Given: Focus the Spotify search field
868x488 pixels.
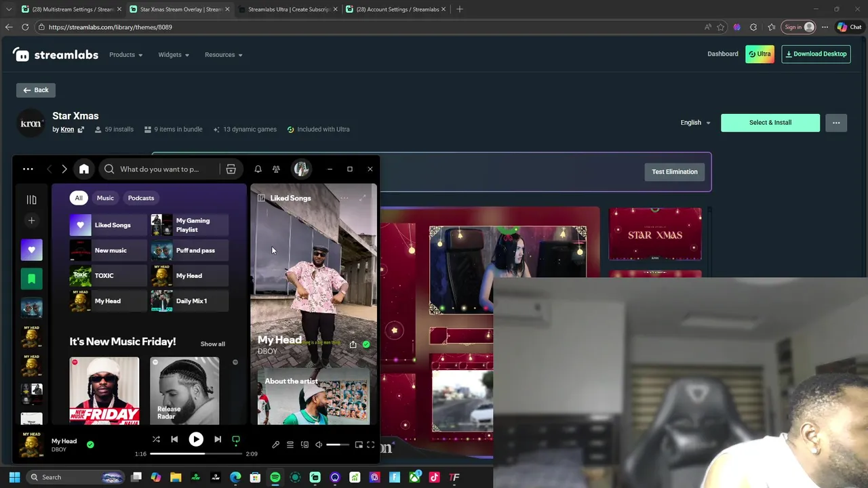Looking at the screenshot, I should [159, 169].
